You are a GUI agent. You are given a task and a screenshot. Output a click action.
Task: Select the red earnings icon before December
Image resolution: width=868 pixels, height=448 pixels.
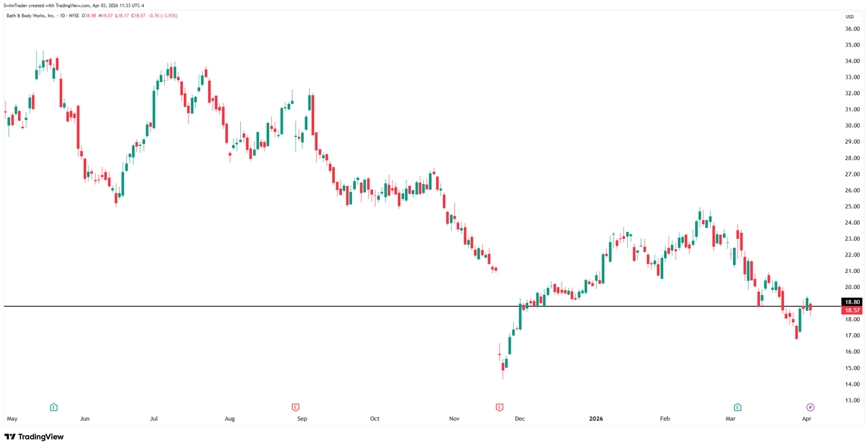pyautogui.click(x=500, y=406)
